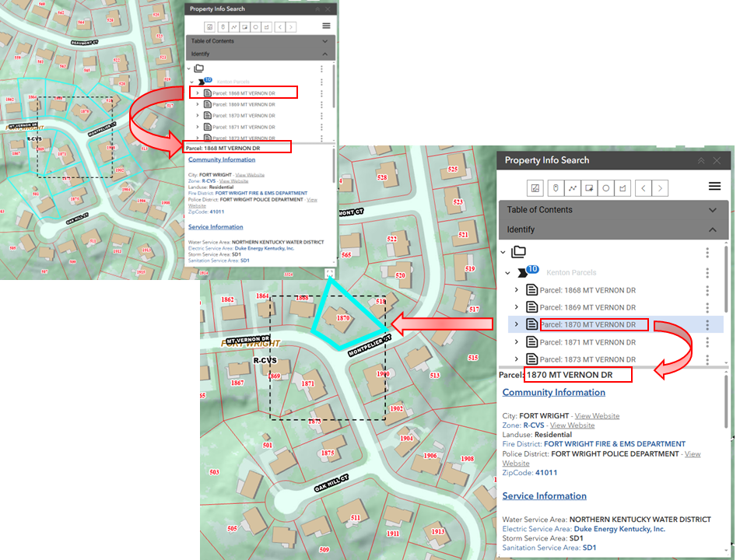This screenshot has width=747, height=560.
Task: Select Parcel 1869 MT VERNON DR in larger panel
Action: pyautogui.click(x=587, y=307)
